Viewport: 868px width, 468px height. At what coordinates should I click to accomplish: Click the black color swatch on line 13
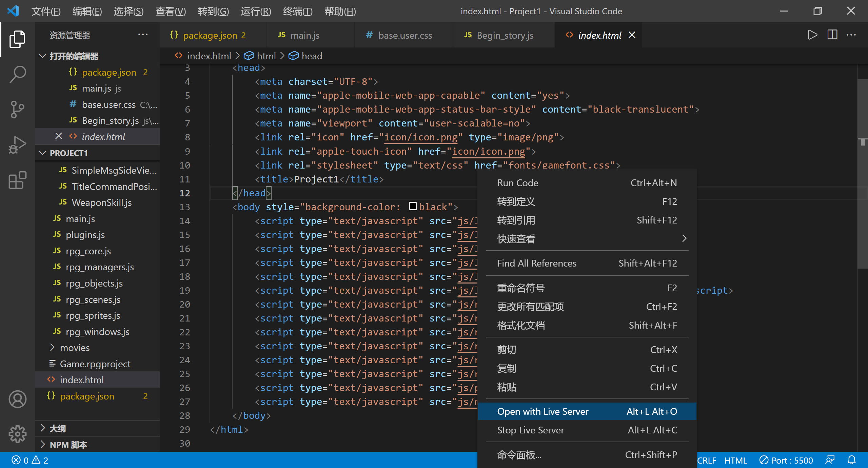point(413,206)
